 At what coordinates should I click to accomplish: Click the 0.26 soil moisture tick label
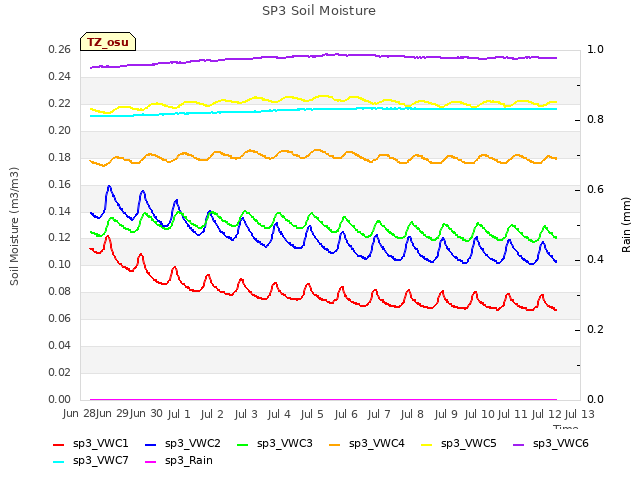pos(60,49)
